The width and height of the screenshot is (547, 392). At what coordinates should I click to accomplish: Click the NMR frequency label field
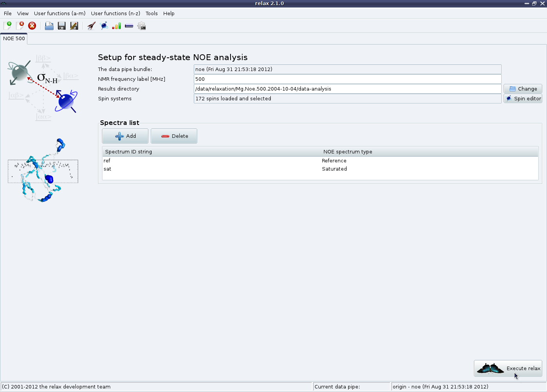point(347,79)
